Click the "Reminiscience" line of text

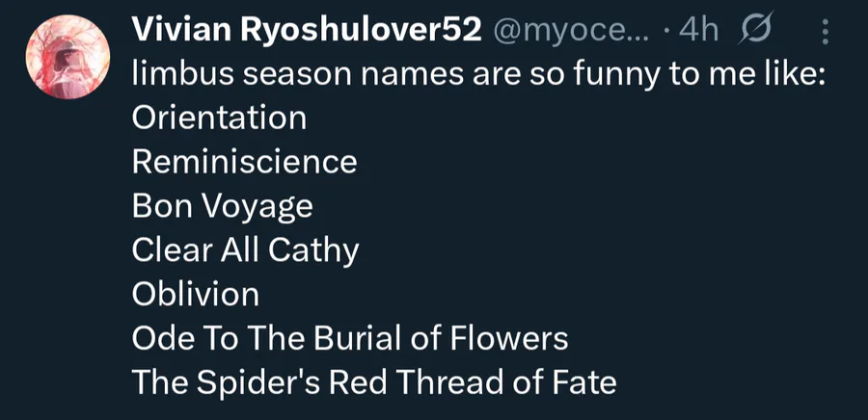pos(244,162)
